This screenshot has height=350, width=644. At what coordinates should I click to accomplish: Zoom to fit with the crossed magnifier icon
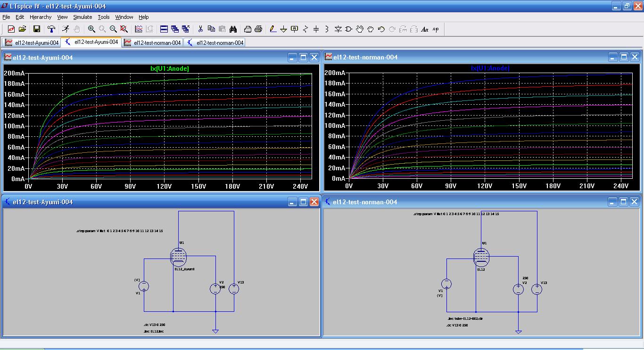click(x=124, y=29)
